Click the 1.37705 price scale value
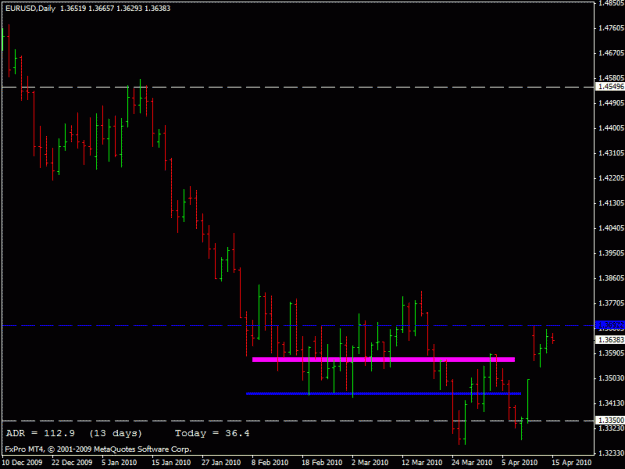 coord(611,303)
